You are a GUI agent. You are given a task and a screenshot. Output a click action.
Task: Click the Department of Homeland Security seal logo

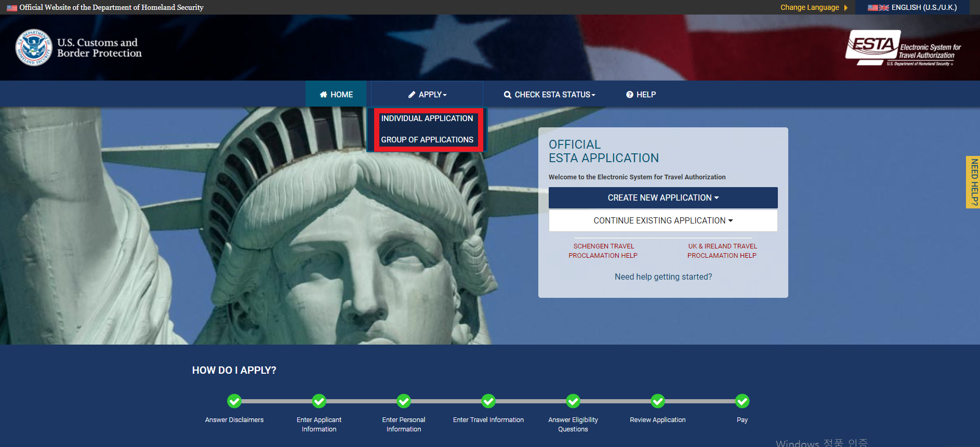click(34, 47)
